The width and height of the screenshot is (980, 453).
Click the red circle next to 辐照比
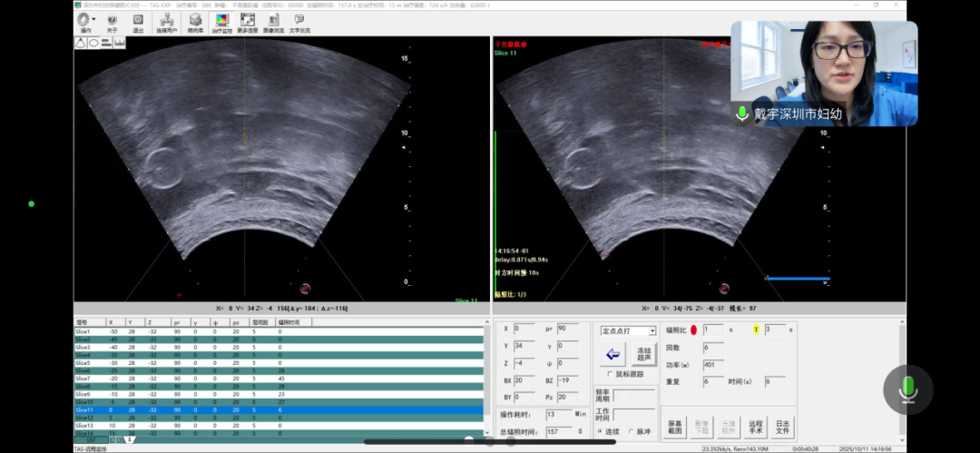coord(694,330)
